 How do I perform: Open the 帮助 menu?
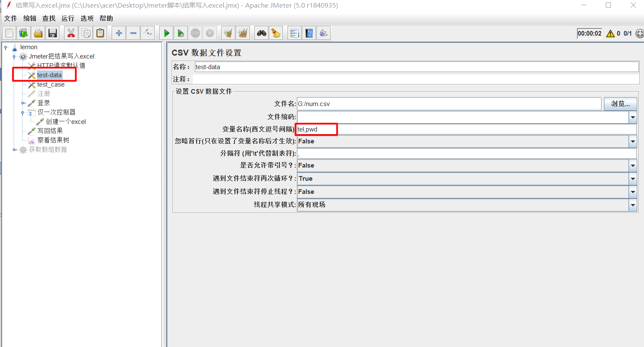[106, 18]
